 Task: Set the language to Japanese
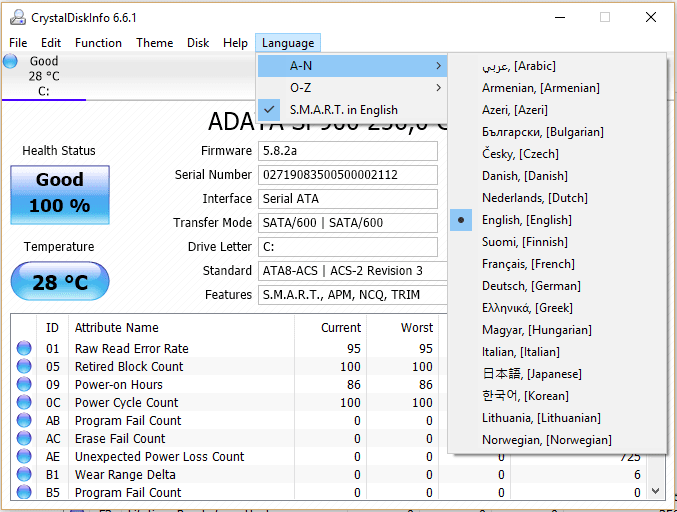click(557, 374)
